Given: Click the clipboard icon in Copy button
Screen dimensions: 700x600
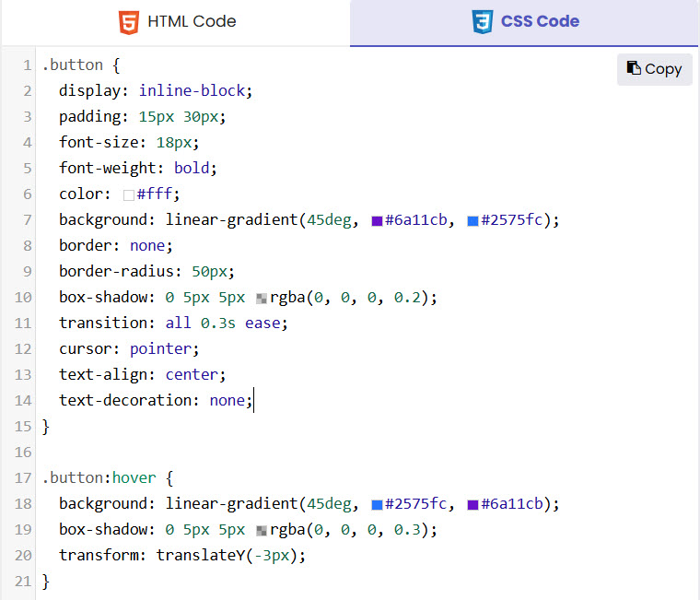Looking at the screenshot, I should click(x=634, y=68).
